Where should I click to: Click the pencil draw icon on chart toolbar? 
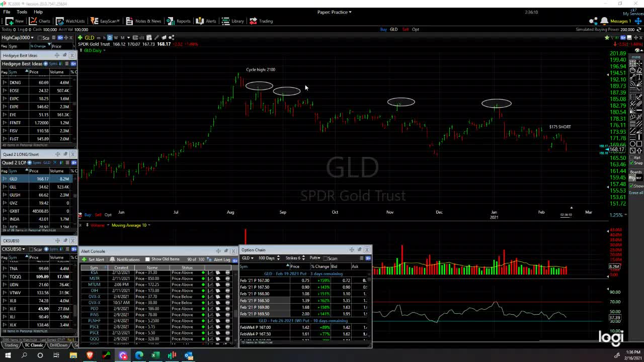[156, 38]
